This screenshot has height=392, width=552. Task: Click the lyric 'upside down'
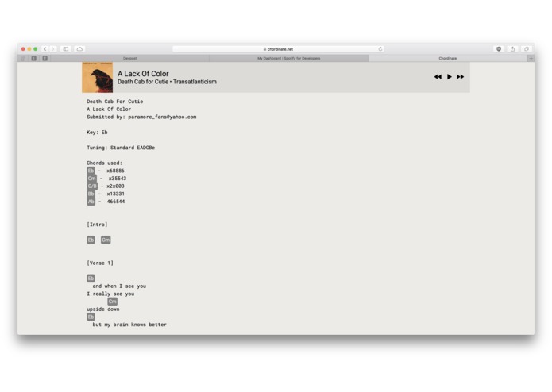click(x=103, y=309)
